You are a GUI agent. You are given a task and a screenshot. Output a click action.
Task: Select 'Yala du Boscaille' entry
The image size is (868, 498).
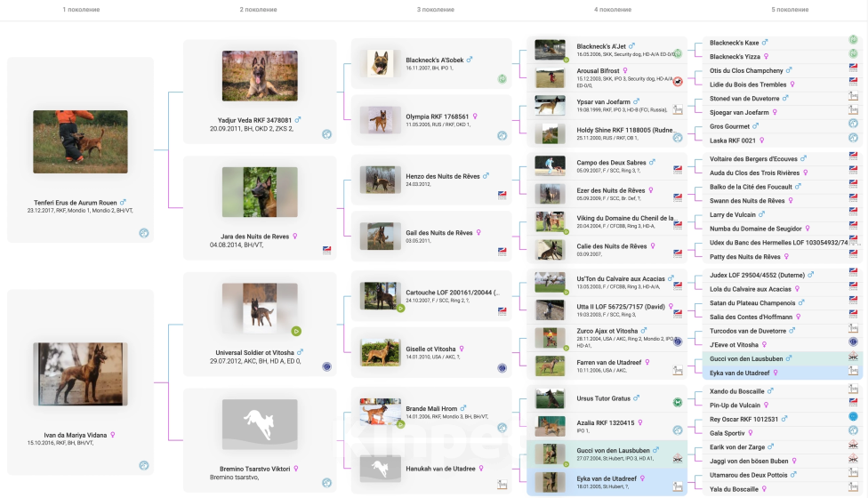pos(734,489)
